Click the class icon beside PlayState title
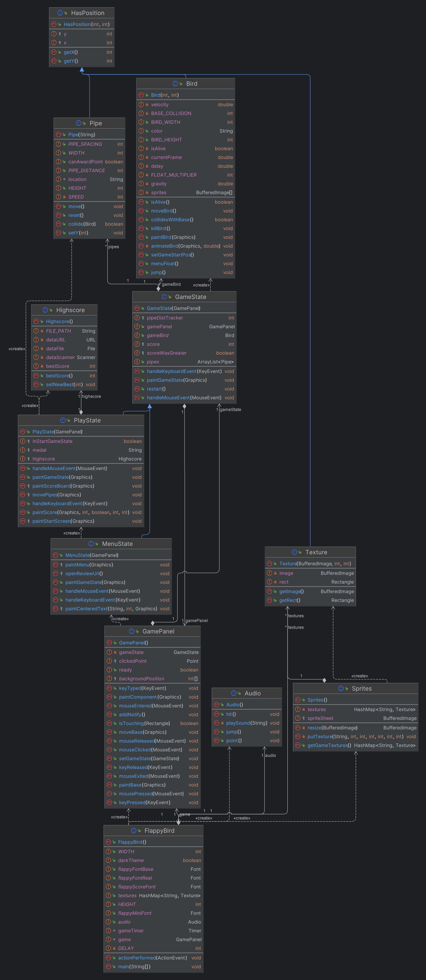The height and width of the screenshot is (980, 426). pos(63,420)
